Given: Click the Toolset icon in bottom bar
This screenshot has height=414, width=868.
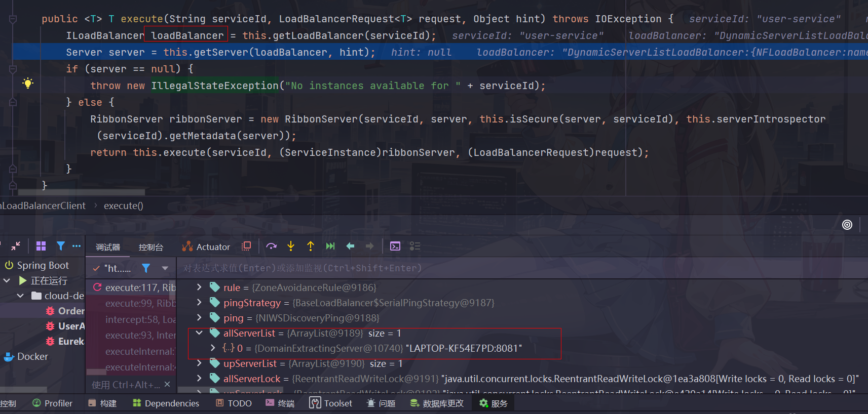Looking at the screenshot, I should (315, 403).
